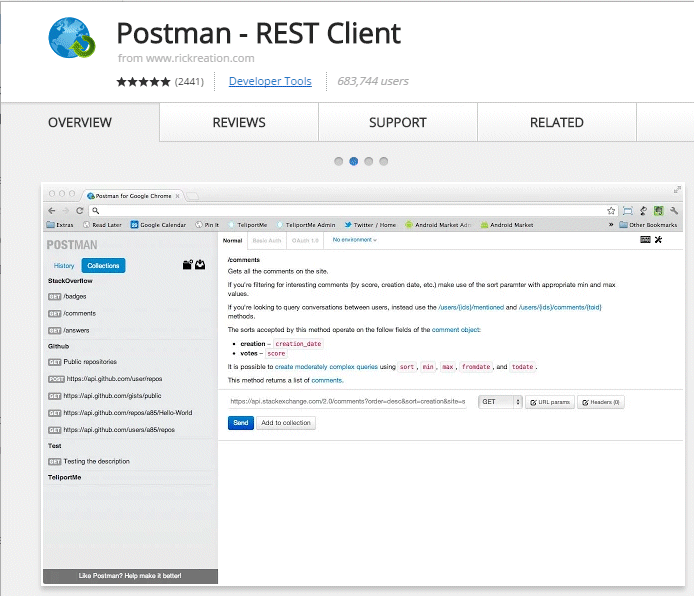Click the keyboard shortcuts icon
Viewport: 694px width, 596px height.
[645, 240]
